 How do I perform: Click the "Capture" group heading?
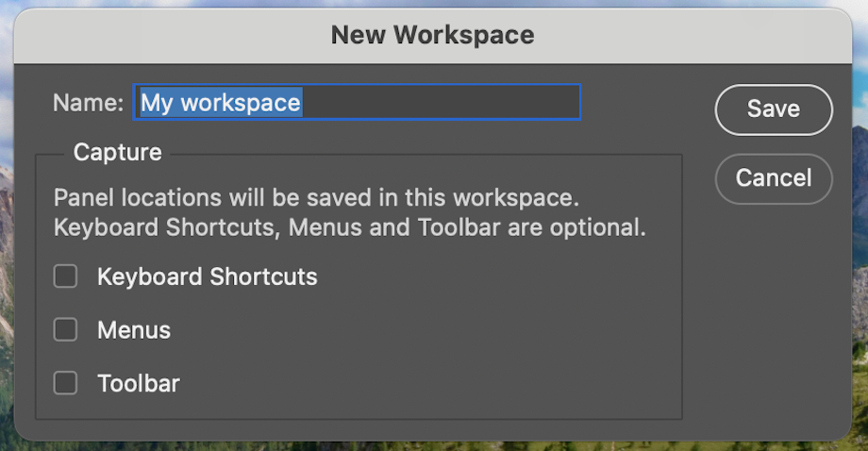(118, 153)
